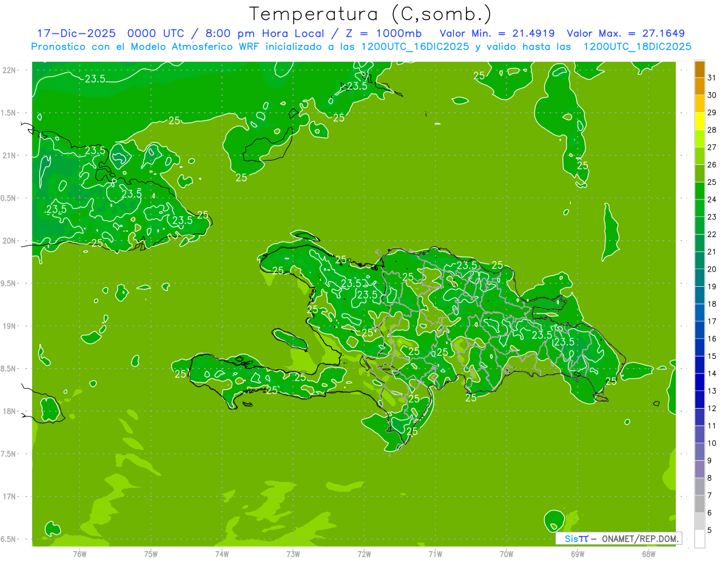728x562 pixels.
Task: Click the colorbar value "12"
Action: tap(712, 409)
